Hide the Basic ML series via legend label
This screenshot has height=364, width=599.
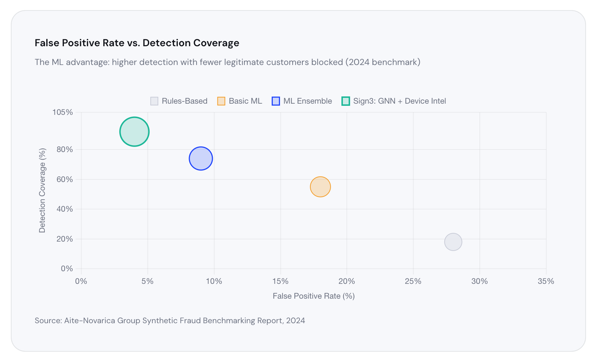245,101
